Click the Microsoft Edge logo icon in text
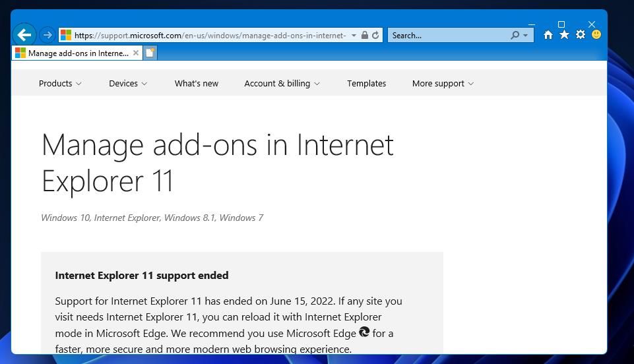Screen dimensions: 634x364 [x=364, y=332]
